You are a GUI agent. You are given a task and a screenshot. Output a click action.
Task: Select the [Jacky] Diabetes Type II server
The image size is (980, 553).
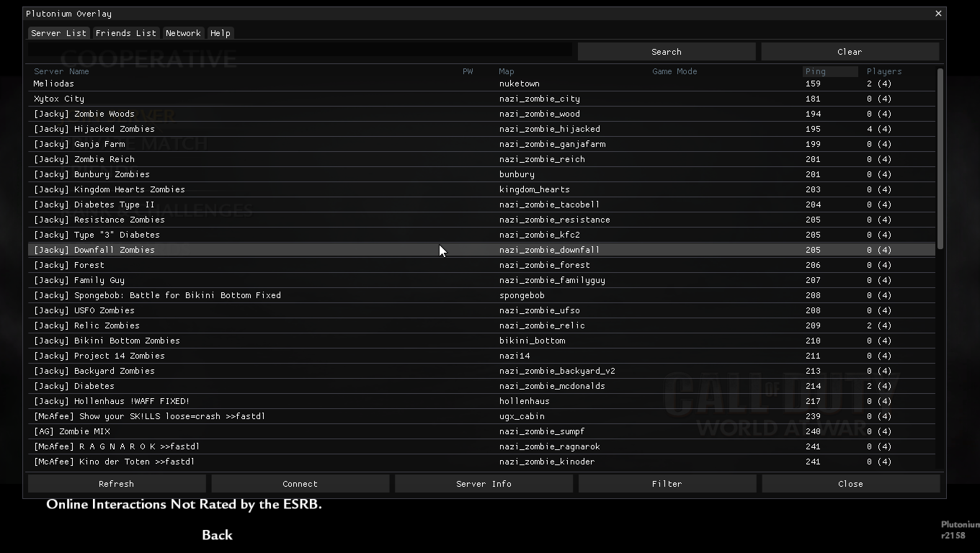(x=481, y=204)
